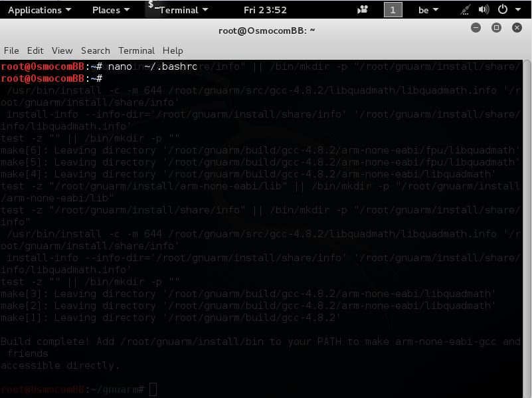Minimize the terminal window

476,28
